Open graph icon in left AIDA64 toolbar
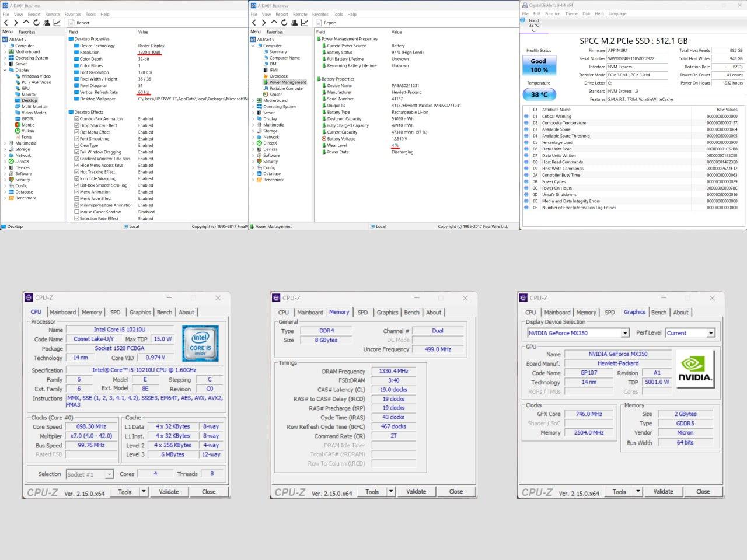The height and width of the screenshot is (560, 747). point(57,23)
